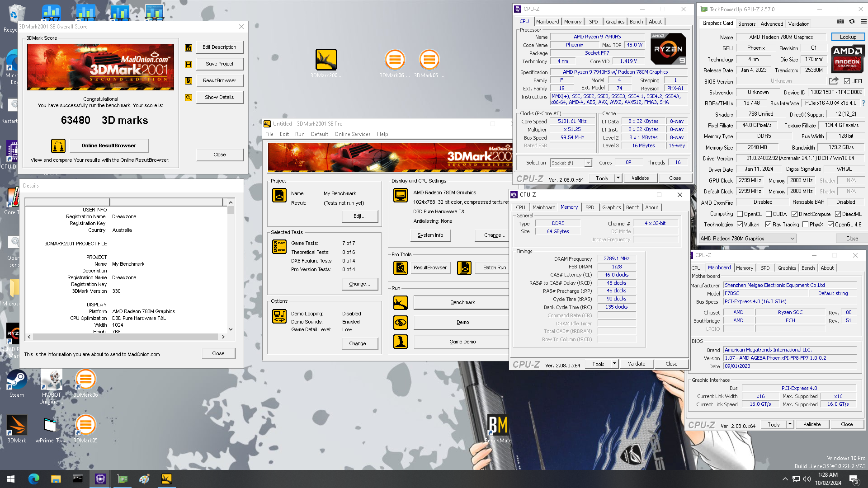Click the Edit... button under Project

(359, 216)
